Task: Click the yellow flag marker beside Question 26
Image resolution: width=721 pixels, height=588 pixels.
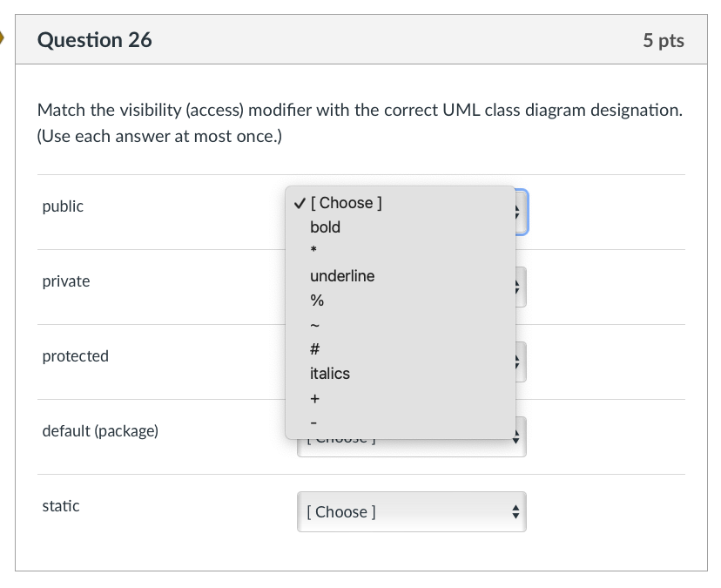Action: (x=3, y=39)
